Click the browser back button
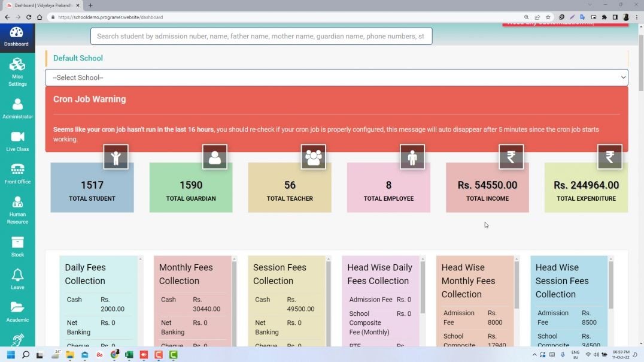This screenshot has height=362, width=644. [x=7, y=17]
